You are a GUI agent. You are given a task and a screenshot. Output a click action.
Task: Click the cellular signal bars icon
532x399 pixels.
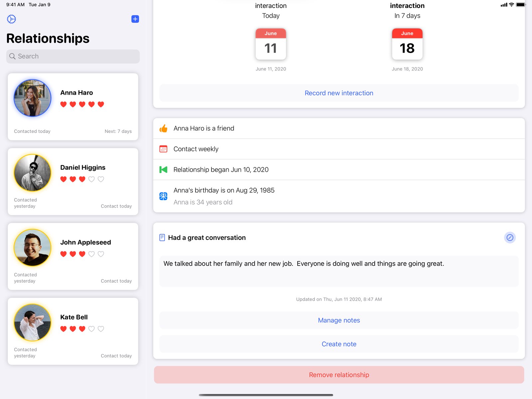(x=504, y=5)
